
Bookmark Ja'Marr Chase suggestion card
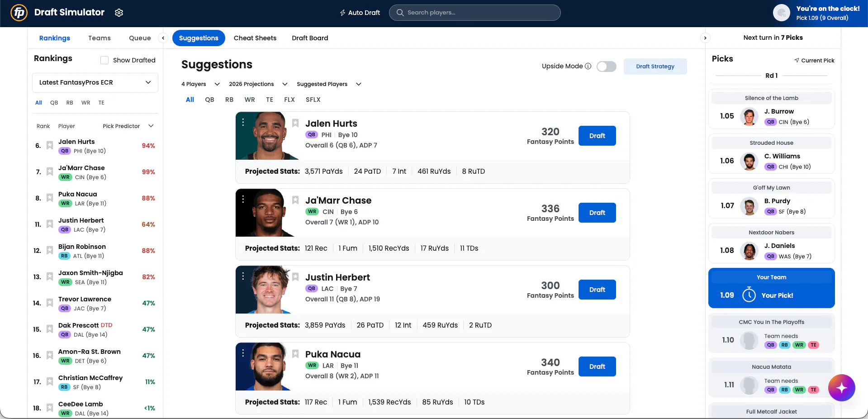295,200
